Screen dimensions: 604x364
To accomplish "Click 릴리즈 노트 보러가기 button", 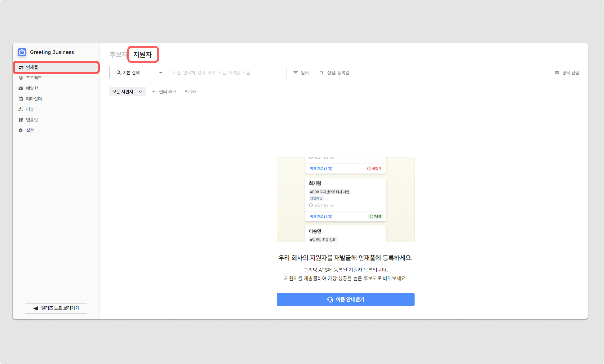I will [56, 308].
